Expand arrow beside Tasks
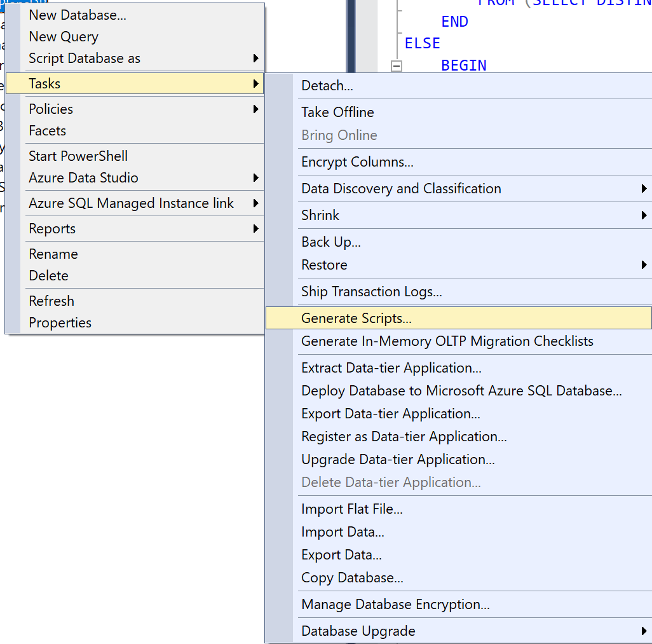 [x=255, y=84]
